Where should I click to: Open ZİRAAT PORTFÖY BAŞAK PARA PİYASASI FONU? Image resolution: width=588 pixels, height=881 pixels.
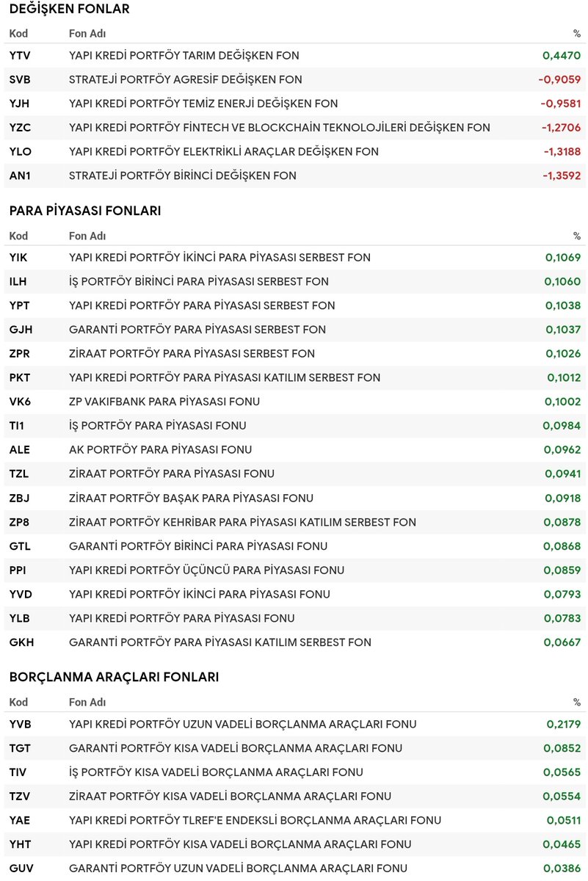tap(191, 498)
